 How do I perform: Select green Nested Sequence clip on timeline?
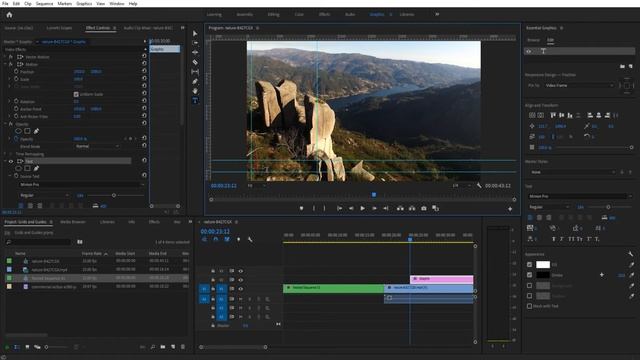tap(333, 289)
